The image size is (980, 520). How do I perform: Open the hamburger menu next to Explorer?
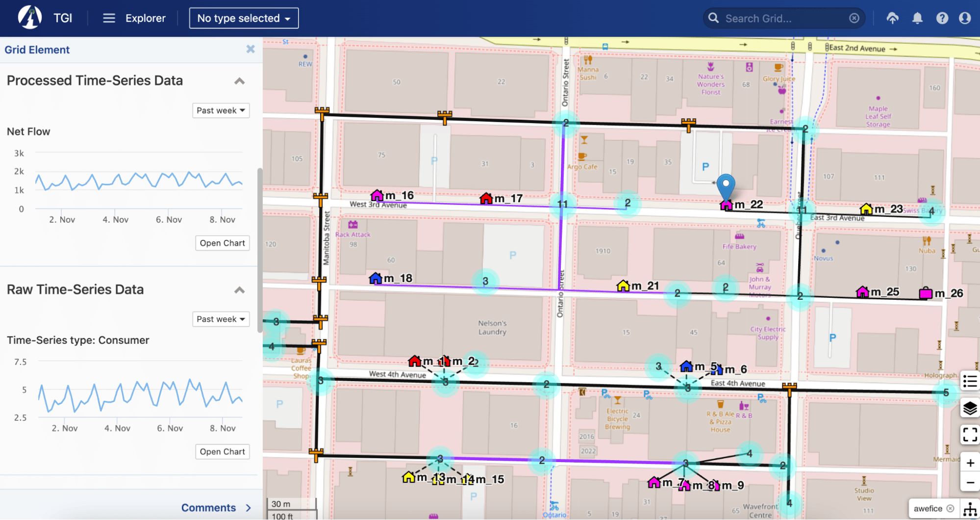tap(108, 18)
